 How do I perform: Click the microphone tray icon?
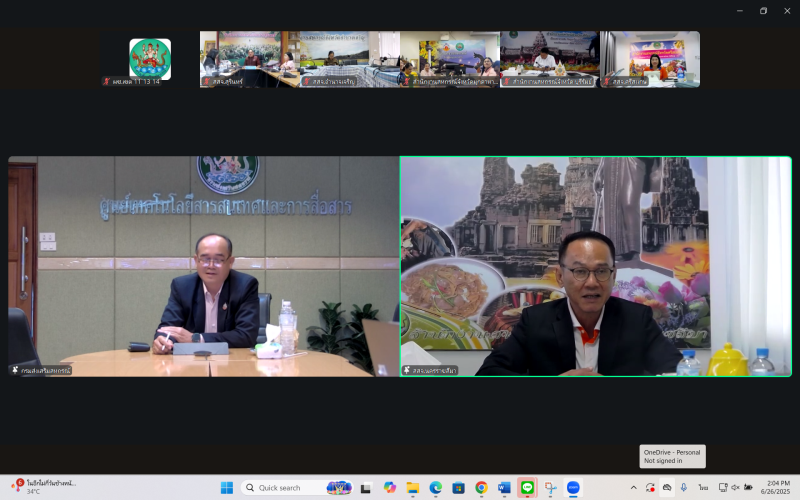(x=684, y=488)
